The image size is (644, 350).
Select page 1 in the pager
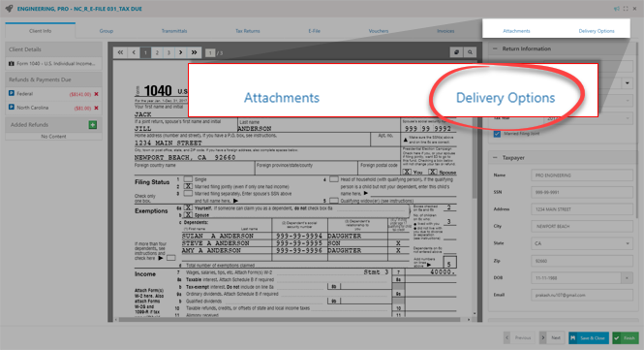pyautogui.click(x=145, y=52)
